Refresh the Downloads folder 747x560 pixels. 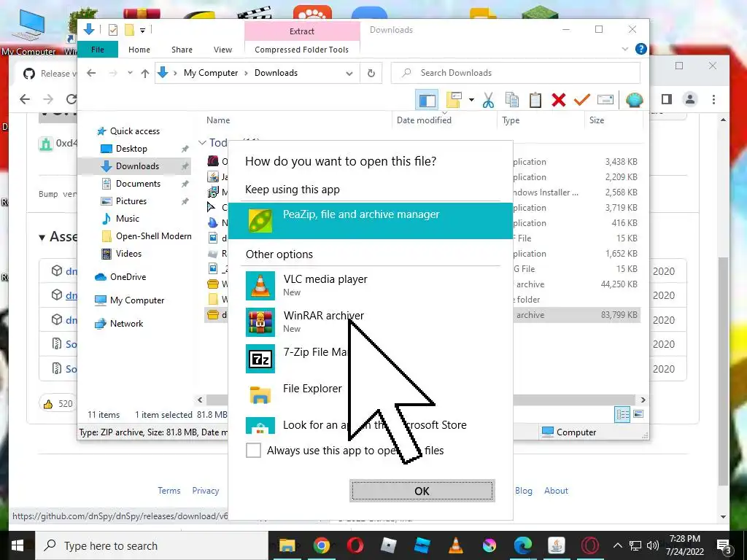tap(371, 74)
